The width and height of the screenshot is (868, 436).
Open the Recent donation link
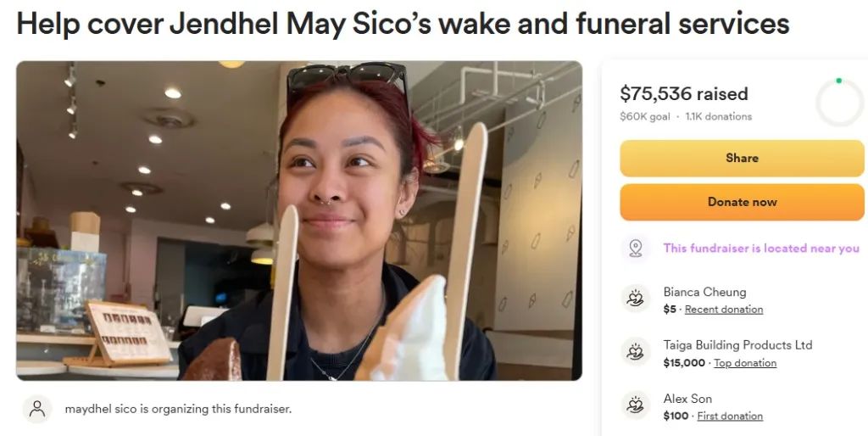[x=724, y=309]
